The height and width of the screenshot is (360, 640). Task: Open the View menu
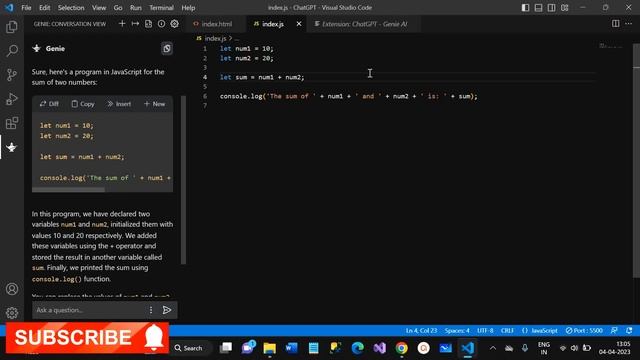point(99,8)
